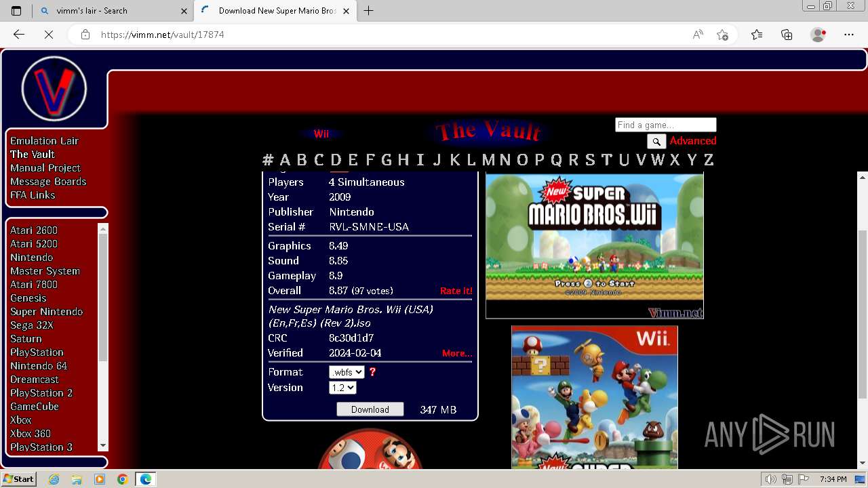Open the browser profile avatar

pyautogui.click(x=818, y=35)
